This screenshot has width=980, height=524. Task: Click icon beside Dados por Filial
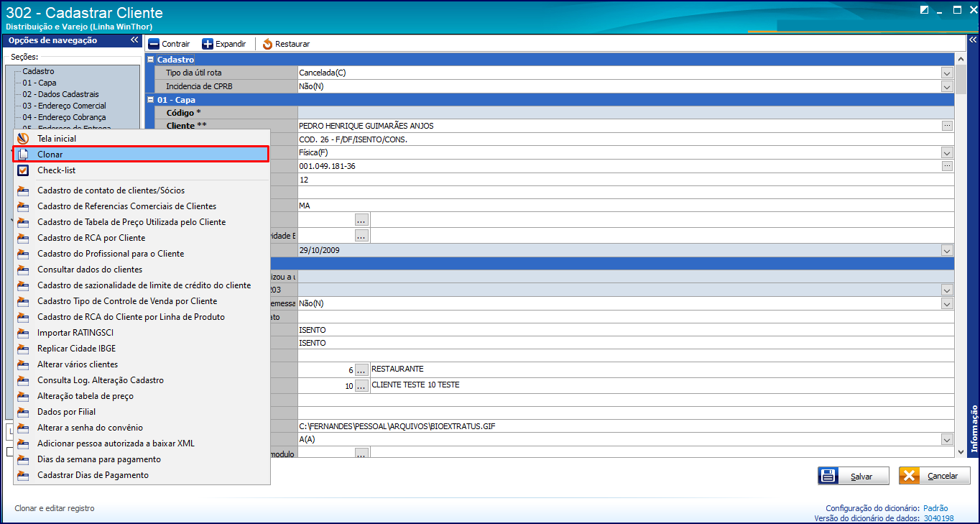pyautogui.click(x=23, y=412)
